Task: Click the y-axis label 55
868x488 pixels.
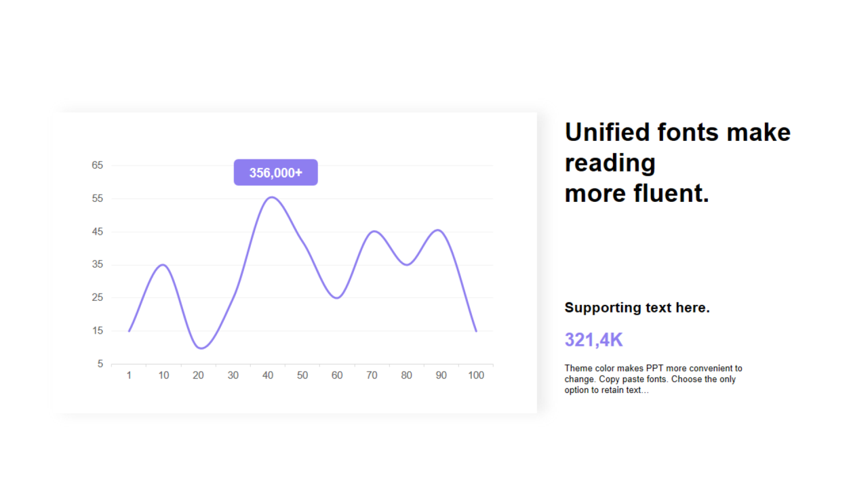Action: tap(98, 199)
